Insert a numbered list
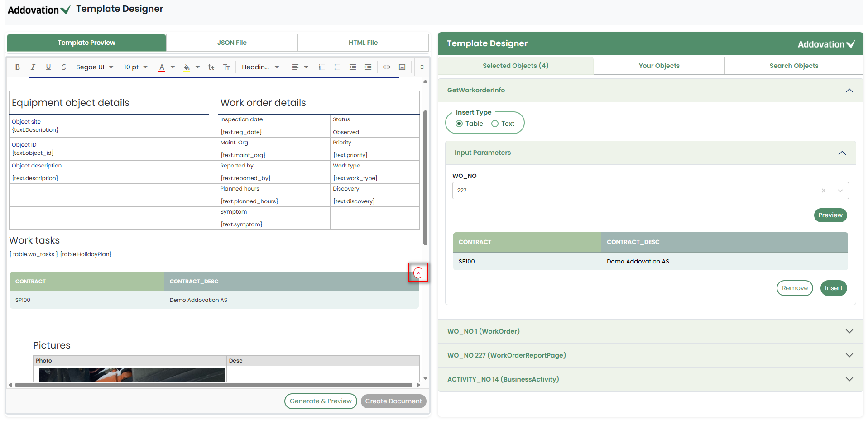868x425 pixels. point(322,67)
